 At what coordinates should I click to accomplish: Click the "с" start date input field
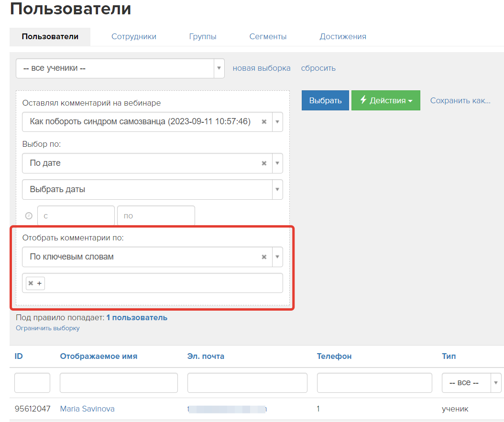pyautogui.click(x=76, y=216)
